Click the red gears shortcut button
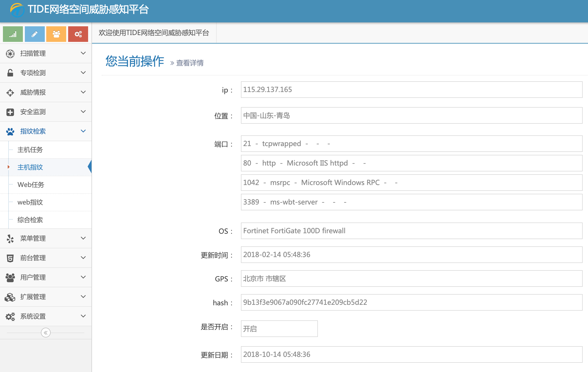The height and width of the screenshot is (372, 588). [x=78, y=34]
